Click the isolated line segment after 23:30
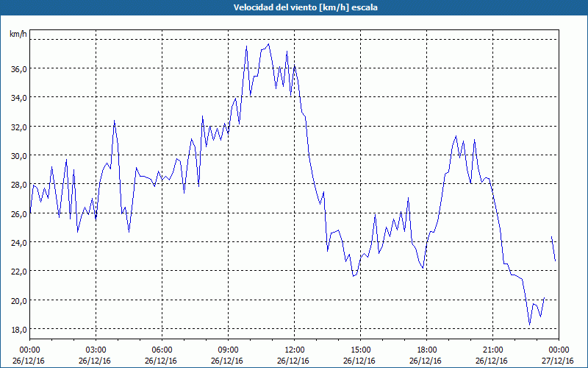This screenshot has width=588, height=368. tap(553, 249)
